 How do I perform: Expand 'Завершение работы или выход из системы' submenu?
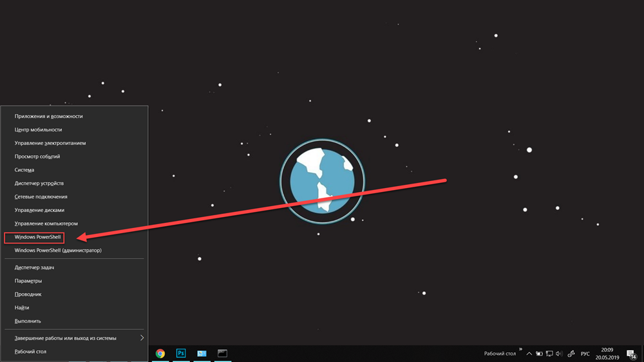(x=142, y=338)
